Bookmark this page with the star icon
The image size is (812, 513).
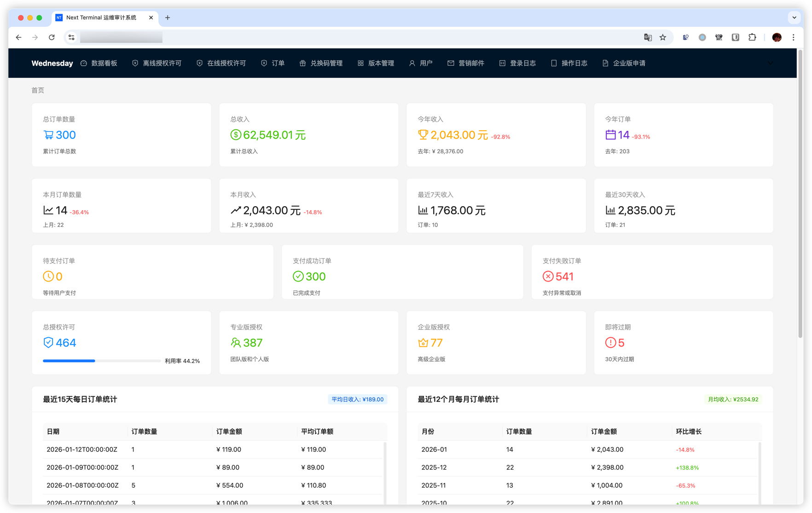click(x=663, y=37)
